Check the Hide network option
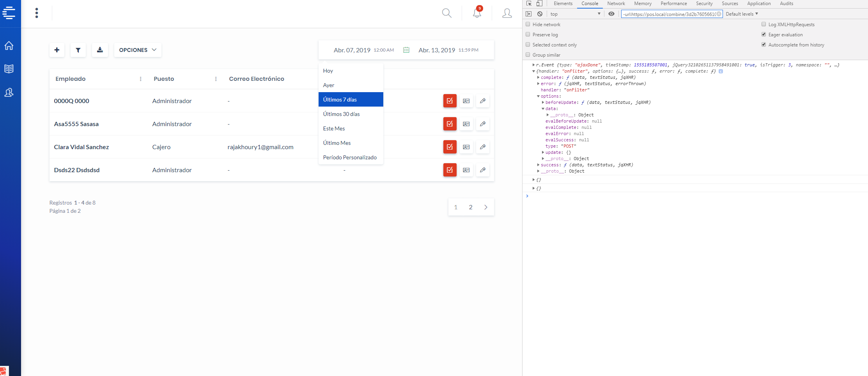The image size is (868, 376). [x=528, y=24]
